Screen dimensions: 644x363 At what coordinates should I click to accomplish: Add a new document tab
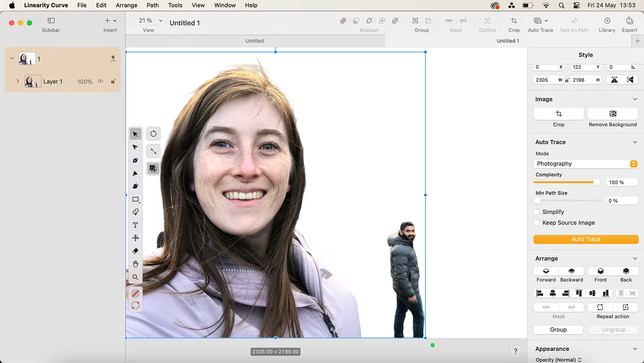[638, 41]
